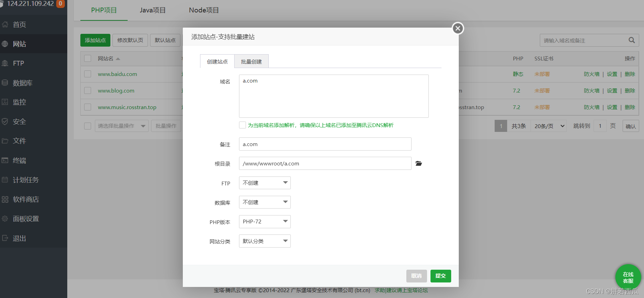Open the 终端 terminal sidebar icon
This screenshot has height=298, width=644.
pyautogui.click(x=5, y=160)
